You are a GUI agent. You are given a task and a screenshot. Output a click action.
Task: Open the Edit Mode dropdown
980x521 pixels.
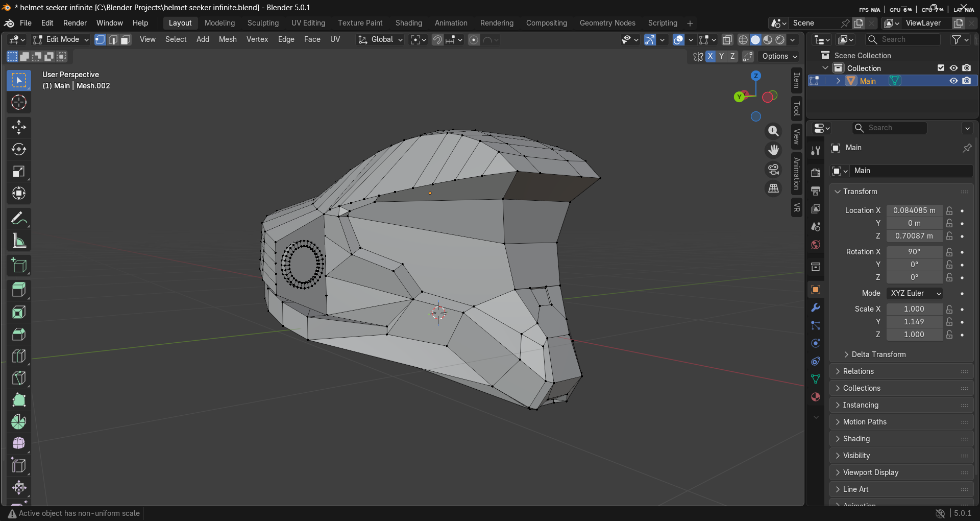pos(61,39)
